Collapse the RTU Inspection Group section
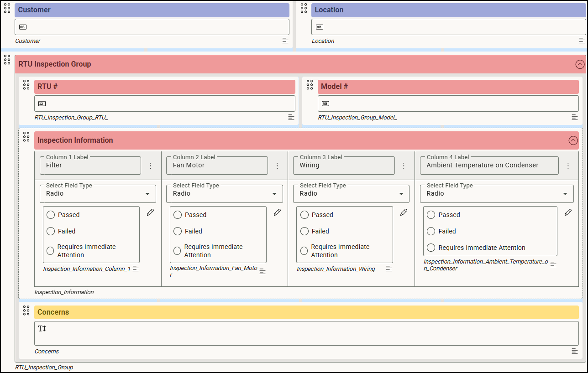Viewport: 588px width, 373px height. tap(580, 64)
